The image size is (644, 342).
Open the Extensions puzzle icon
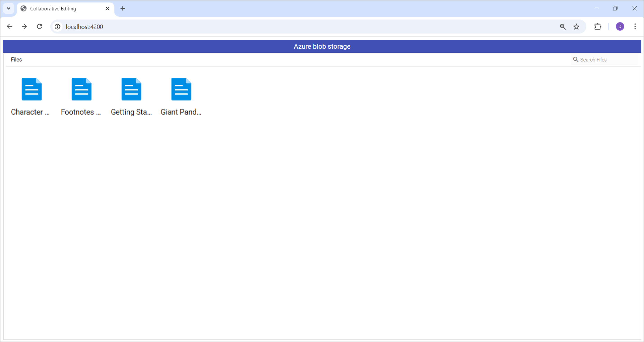pos(597,27)
